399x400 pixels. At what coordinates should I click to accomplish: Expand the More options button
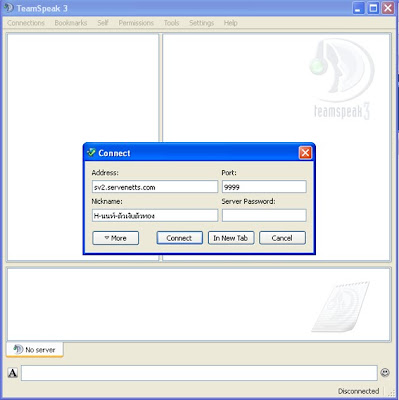point(116,238)
